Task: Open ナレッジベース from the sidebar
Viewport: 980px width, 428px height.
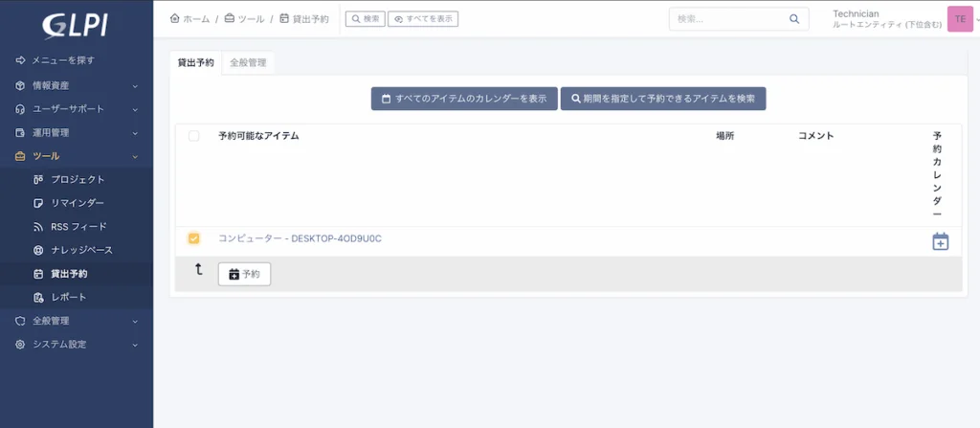Action: click(x=81, y=250)
